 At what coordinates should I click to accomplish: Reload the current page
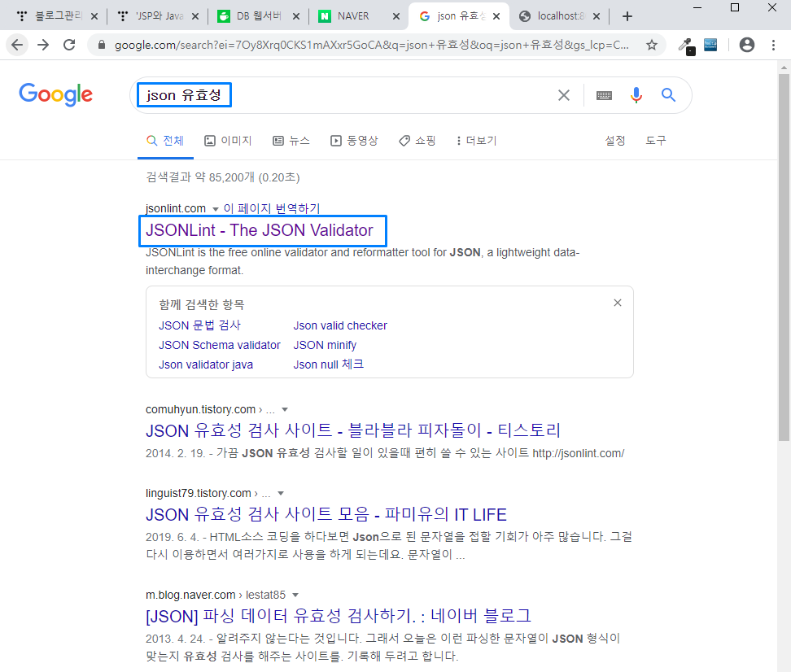click(x=70, y=45)
